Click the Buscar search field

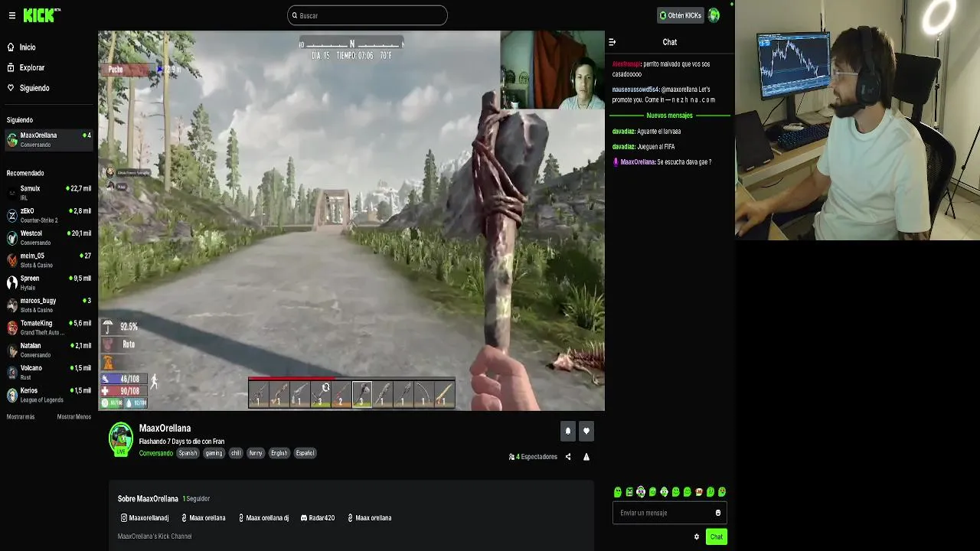367,15
